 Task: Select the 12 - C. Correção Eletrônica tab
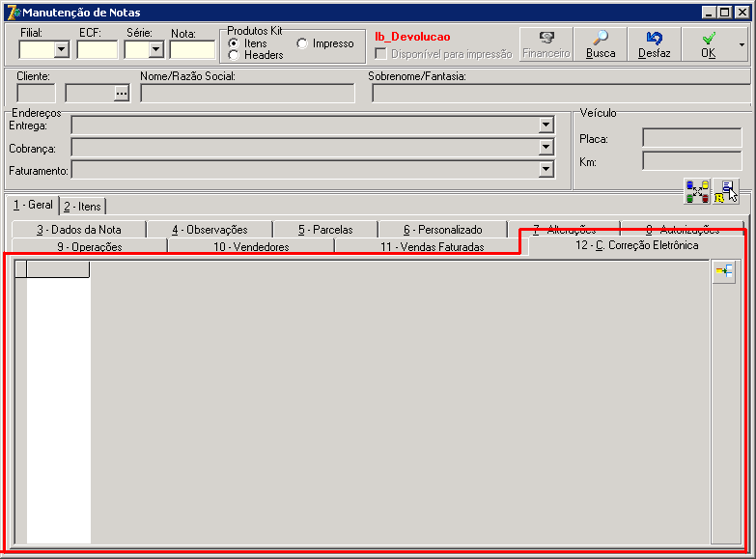pyautogui.click(x=636, y=245)
